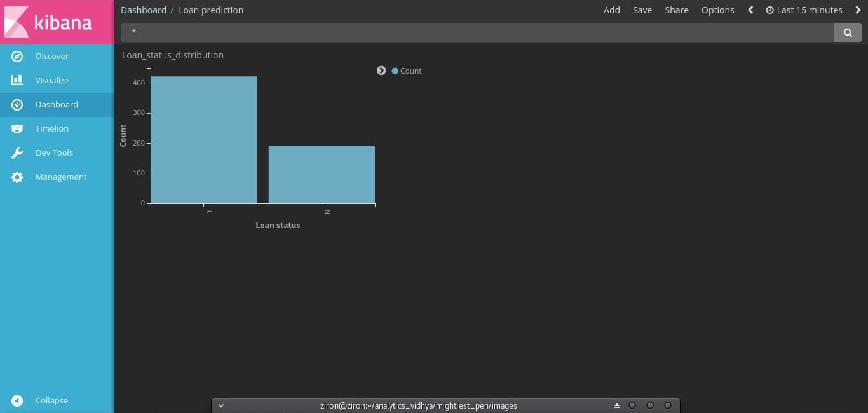Open the Timelion mask icon
This screenshot has height=413, width=868.
[17, 129]
